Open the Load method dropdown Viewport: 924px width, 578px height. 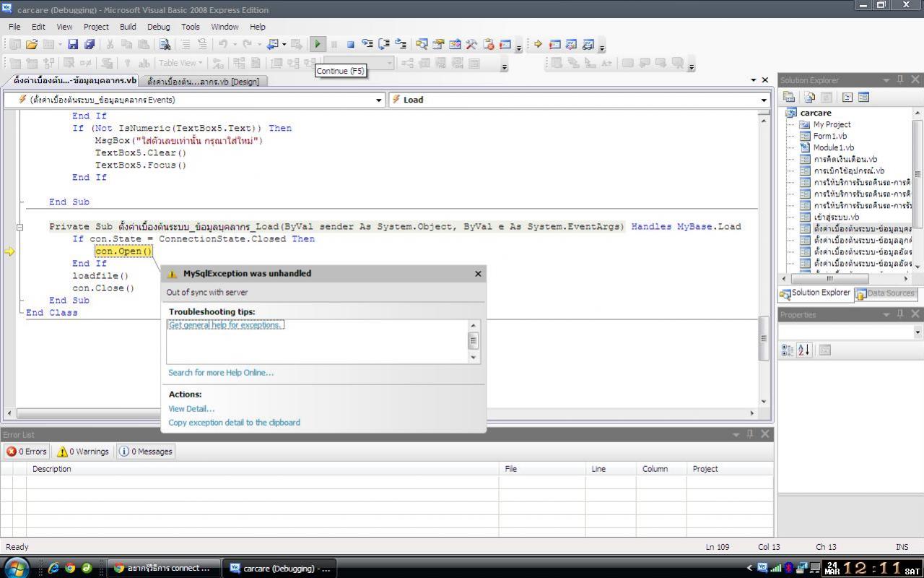[764, 100]
